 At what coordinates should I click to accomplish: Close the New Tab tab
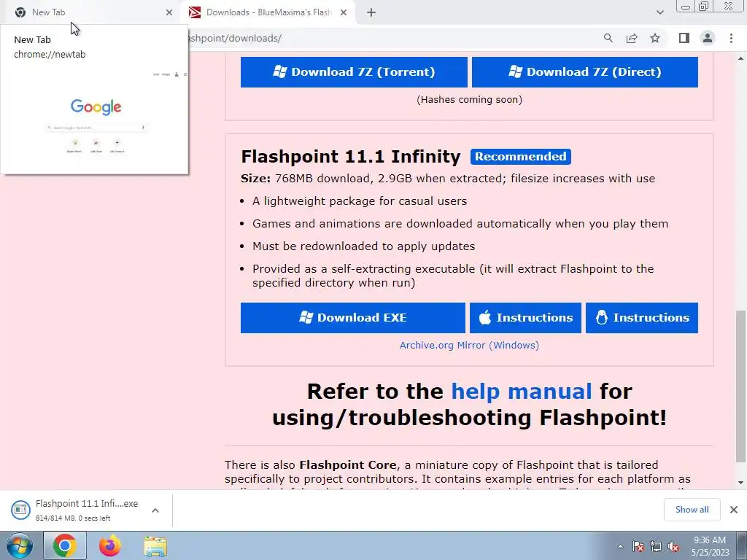pyautogui.click(x=169, y=12)
